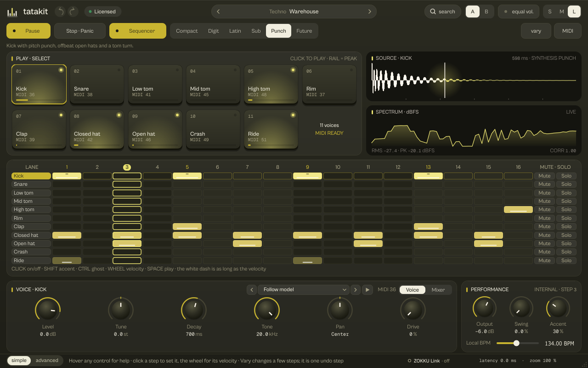588x368 pixels.
Task: Click the resize grip at bottom-right corner
Action: [584, 365]
